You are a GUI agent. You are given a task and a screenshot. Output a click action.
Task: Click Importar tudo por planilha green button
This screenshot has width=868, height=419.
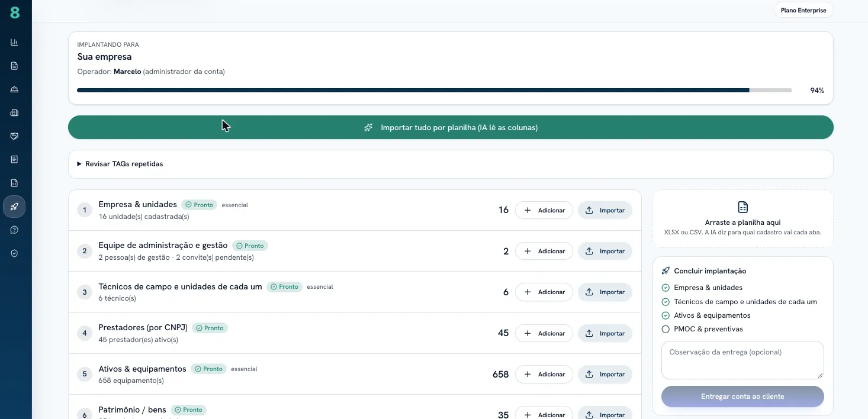(x=451, y=127)
